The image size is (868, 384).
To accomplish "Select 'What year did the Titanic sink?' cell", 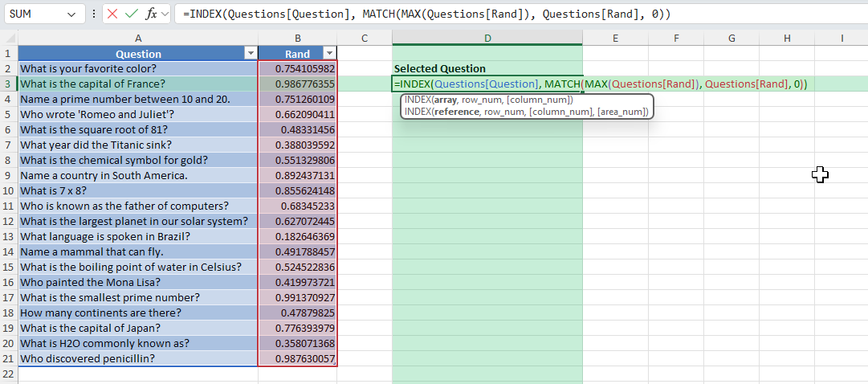I will pos(138,145).
